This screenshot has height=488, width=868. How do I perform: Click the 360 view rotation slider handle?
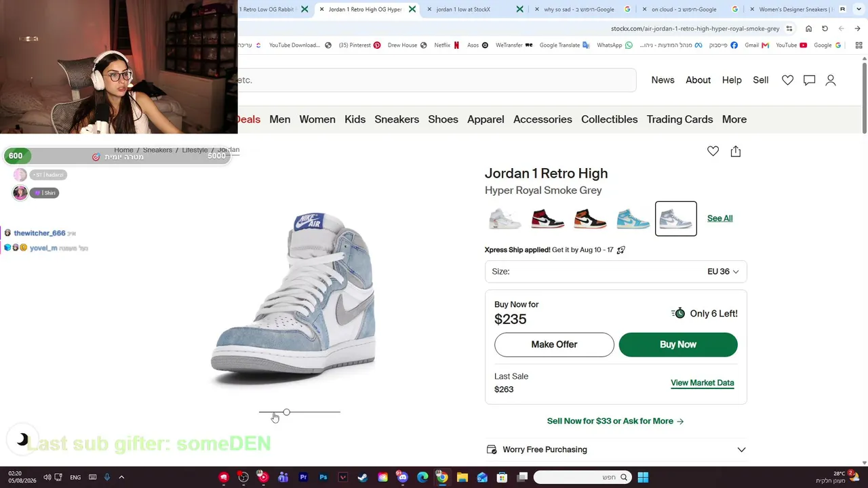(286, 412)
